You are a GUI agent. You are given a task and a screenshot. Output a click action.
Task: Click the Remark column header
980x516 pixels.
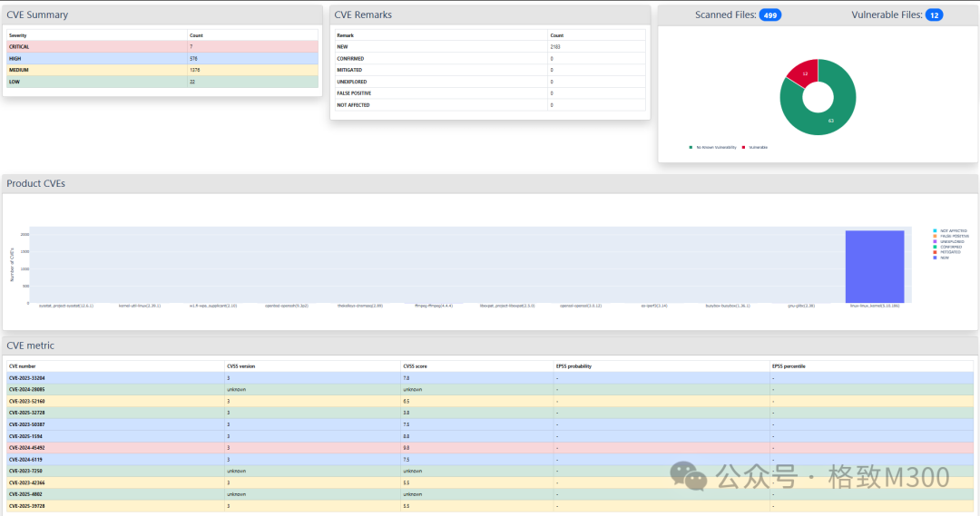coord(441,35)
